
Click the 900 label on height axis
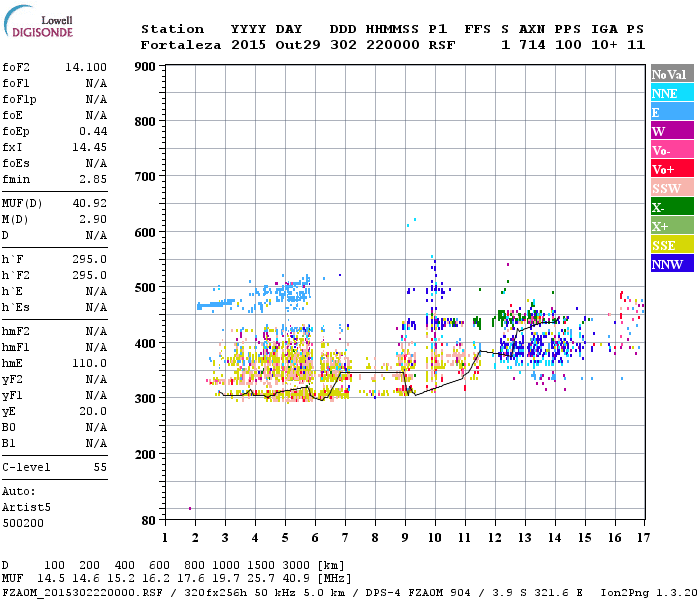(x=145, y=67)
